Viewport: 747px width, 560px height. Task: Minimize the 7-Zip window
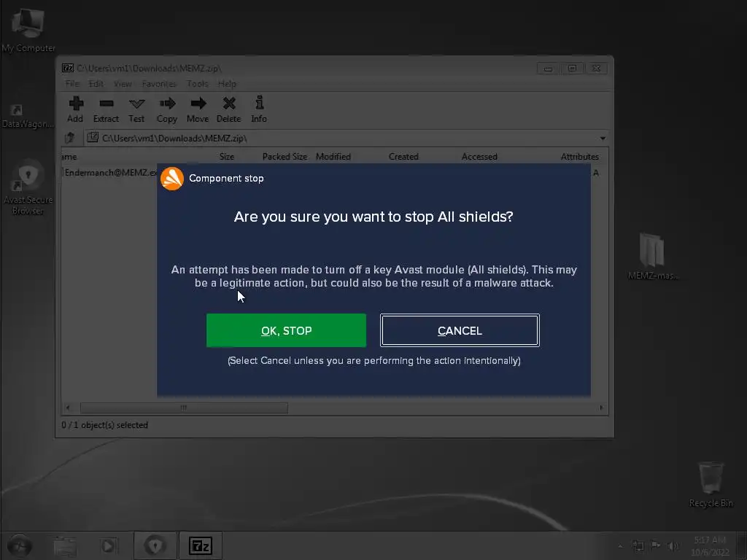[549, 69]
